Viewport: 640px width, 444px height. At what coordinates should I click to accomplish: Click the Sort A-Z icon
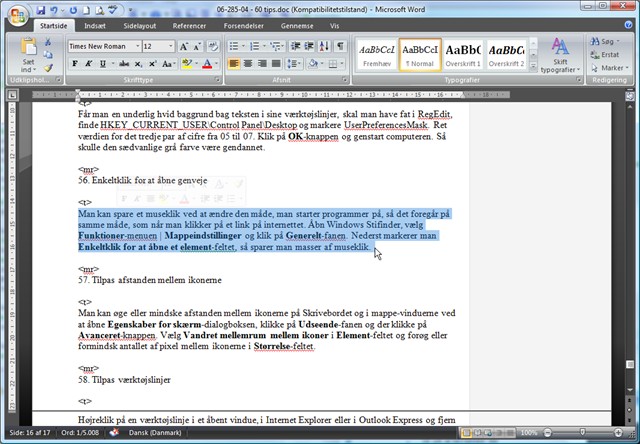[323, 46]
